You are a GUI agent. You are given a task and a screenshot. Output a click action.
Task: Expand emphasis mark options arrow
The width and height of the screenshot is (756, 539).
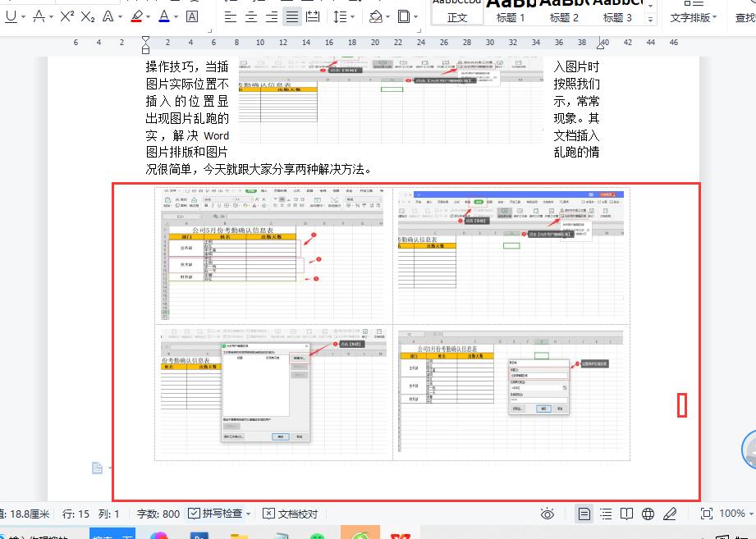(51, 17)
